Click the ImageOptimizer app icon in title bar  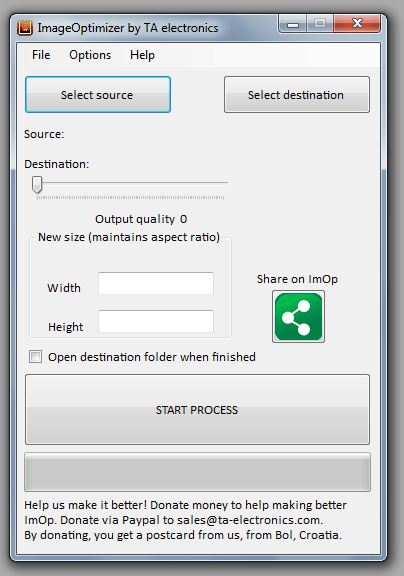25,28
